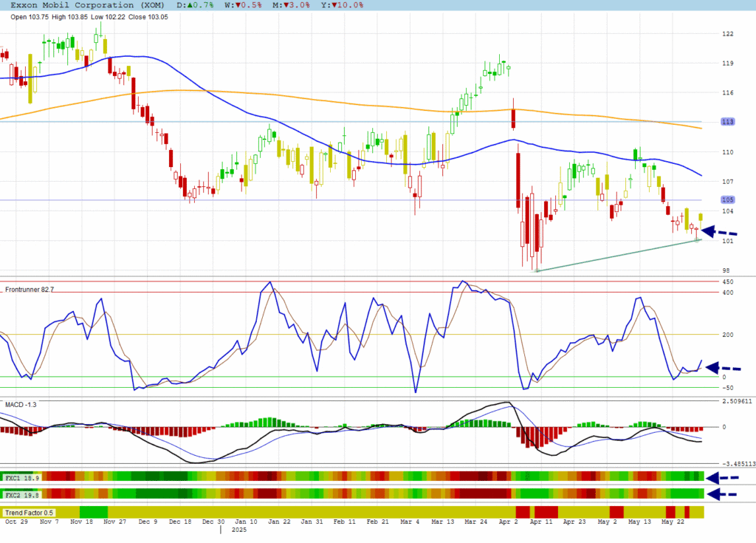This screenshot has height=543, width=756.
Task: Click the 'Feb 21' date label
Action: coord(377,522)
